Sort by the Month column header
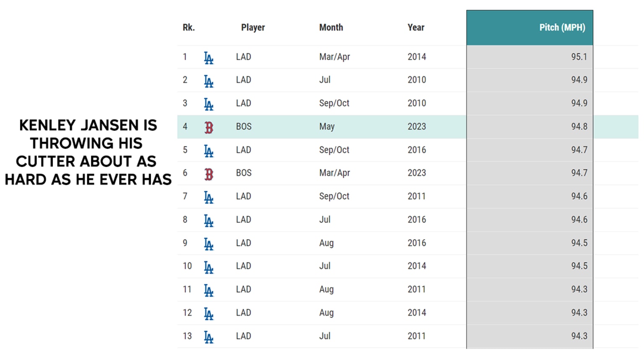Image resolution: width=644 pixels, height=362 pixels. (x=331, y=28)
